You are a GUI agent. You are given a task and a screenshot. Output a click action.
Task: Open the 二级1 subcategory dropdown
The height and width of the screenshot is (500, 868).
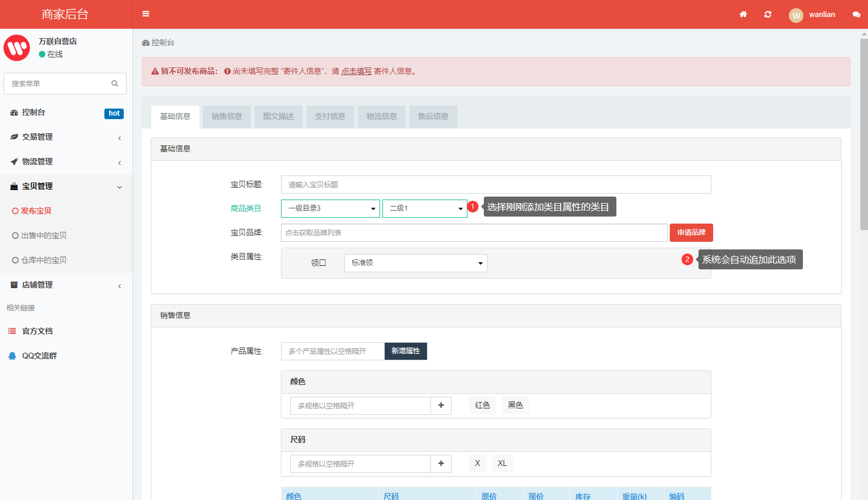[x=425, y=208]
